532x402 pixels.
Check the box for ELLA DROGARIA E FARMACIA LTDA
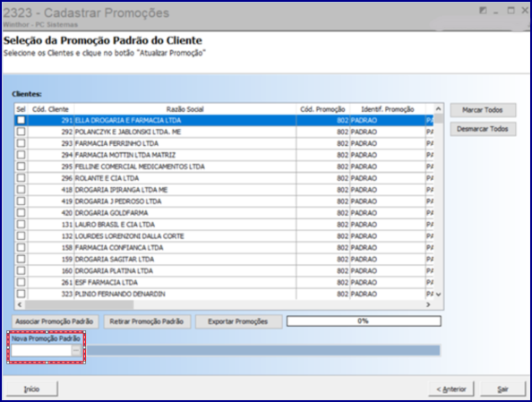(x=21, y=120)
